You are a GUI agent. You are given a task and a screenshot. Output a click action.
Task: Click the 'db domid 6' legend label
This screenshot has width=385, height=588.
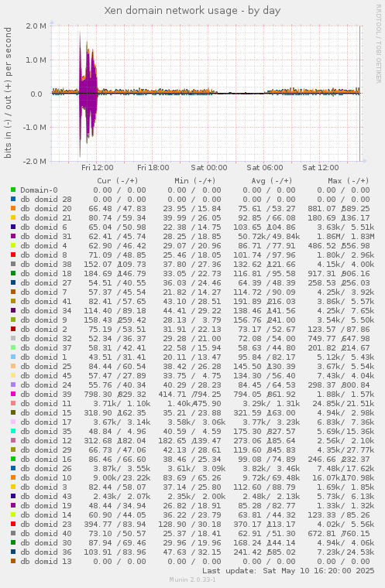[x=43, y=227]
